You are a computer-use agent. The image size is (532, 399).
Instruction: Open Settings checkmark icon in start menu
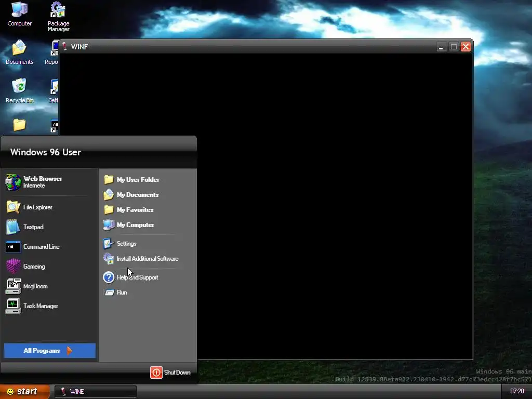click(109, 243)
